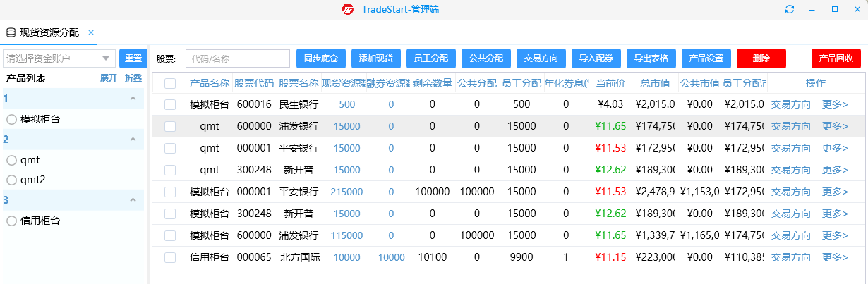Click the 同步底仓 button
Viewport: 868px width, 284px height.
(x=321, y=58)
